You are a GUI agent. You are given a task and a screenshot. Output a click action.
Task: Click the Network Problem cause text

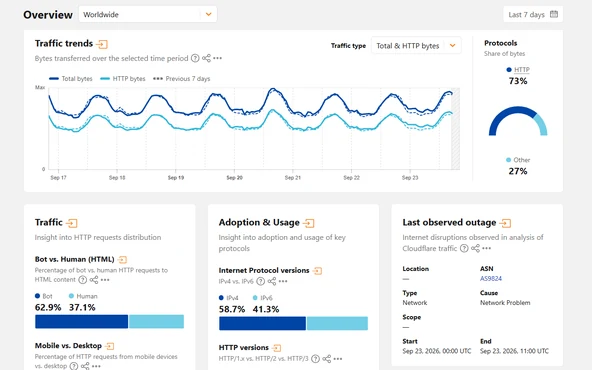click(x=505, y=303)
